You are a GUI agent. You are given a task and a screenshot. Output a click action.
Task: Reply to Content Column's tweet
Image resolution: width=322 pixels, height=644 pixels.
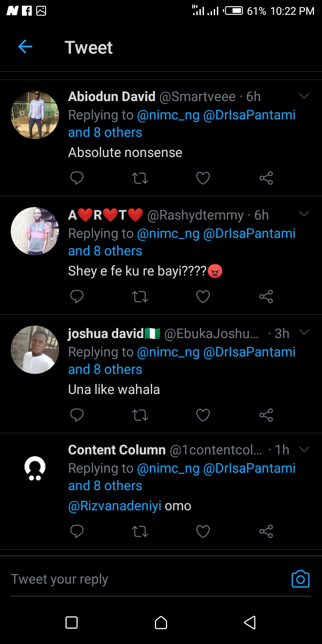[77, 531]
